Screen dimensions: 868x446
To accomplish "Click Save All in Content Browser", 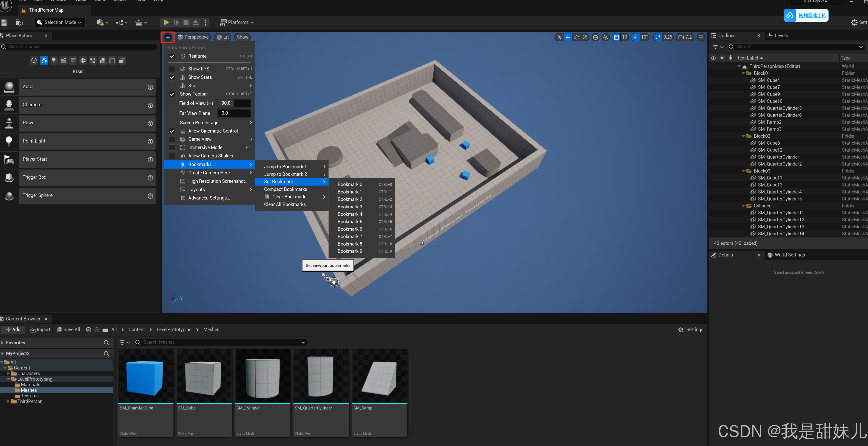I will tap(68, 330).
